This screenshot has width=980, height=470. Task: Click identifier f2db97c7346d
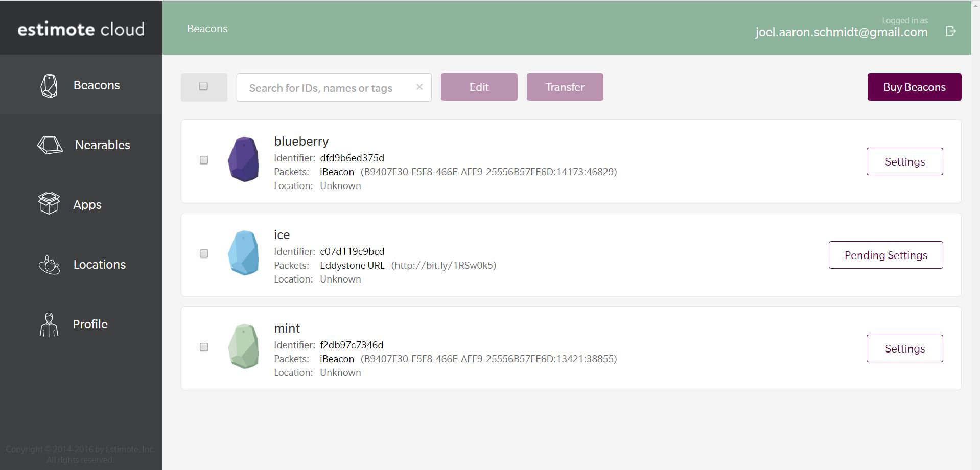click(352, 345)
